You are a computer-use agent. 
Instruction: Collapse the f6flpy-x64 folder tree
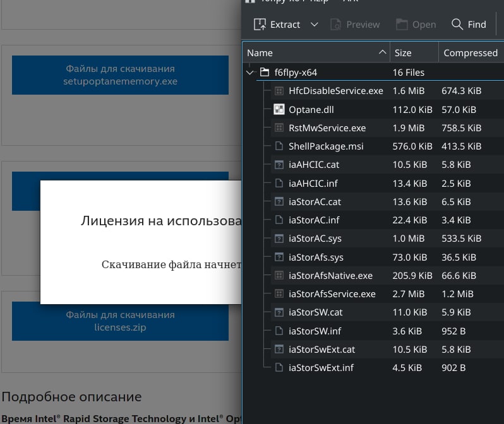[249, 73]
